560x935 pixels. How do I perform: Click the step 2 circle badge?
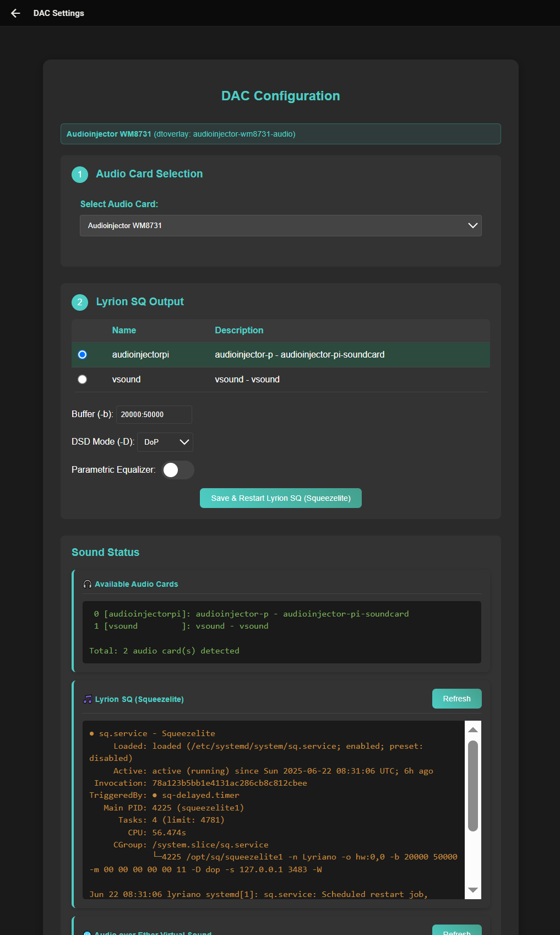click(80, 302)
